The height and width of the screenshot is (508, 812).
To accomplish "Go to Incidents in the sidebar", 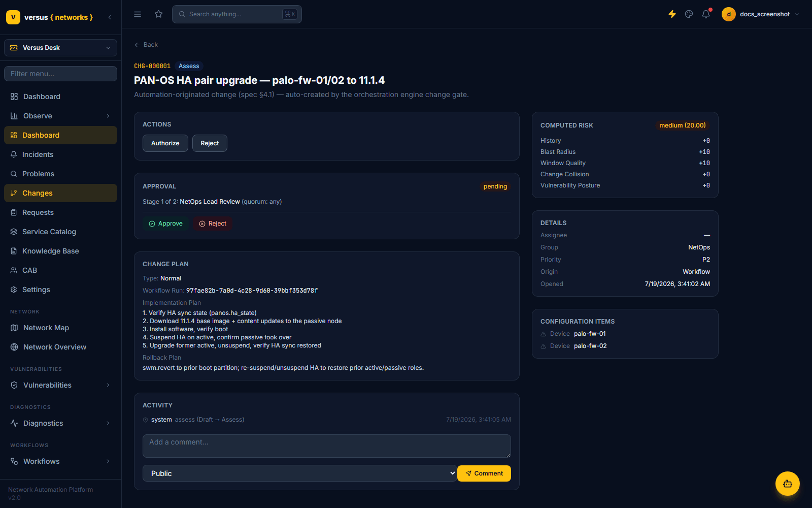I will point(60,154).
